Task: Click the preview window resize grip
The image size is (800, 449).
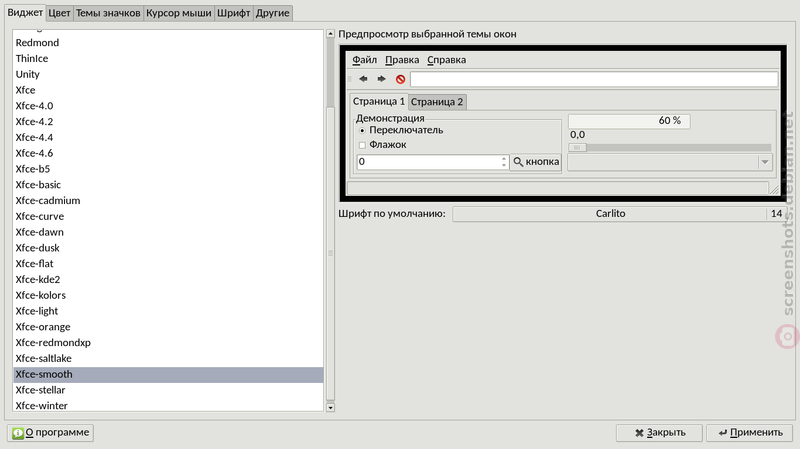Action: click(x=774, y=189)
